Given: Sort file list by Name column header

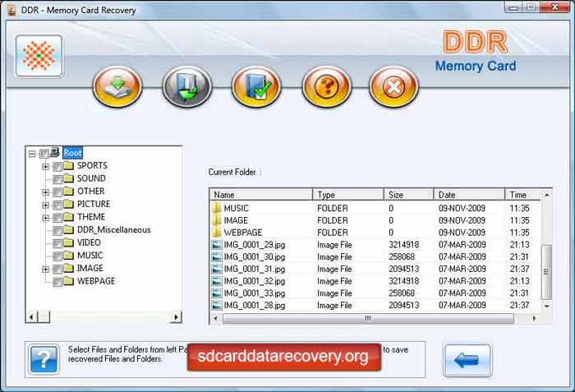Looking at the screenshot, I should pyautogui.click(x=261, y=195).
